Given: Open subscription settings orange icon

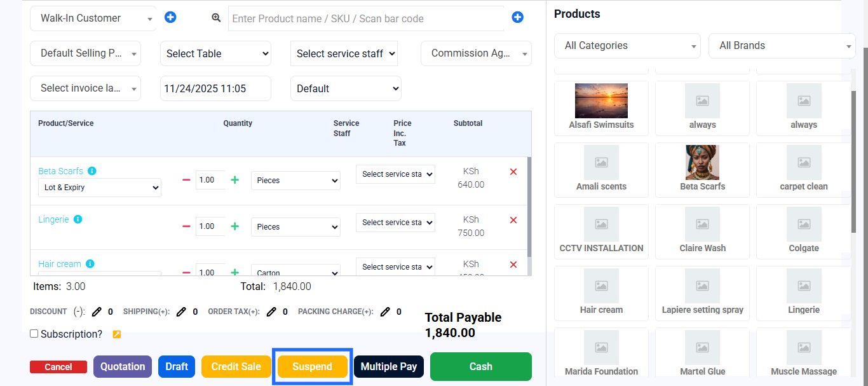Looking at the screenshot, I should click(x=116, y=334).
